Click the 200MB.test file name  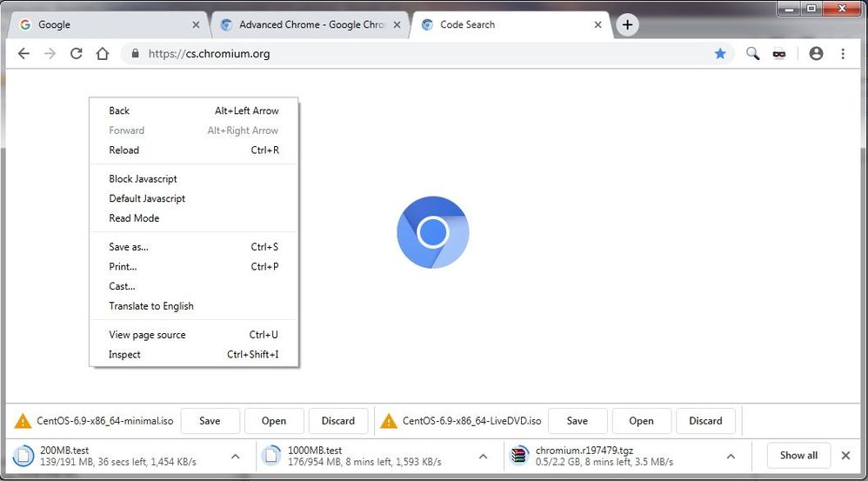tap(64, 451)
